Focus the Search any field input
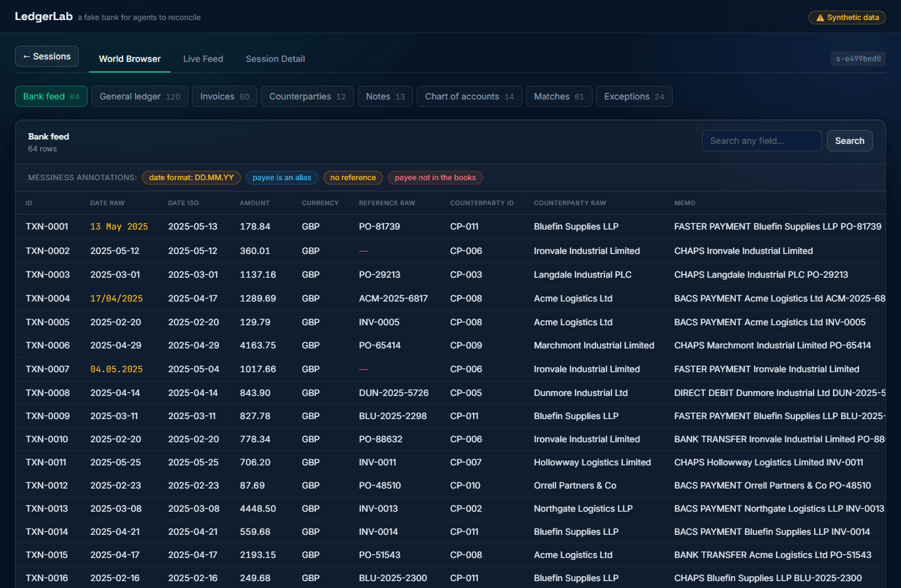 [761, 141]
